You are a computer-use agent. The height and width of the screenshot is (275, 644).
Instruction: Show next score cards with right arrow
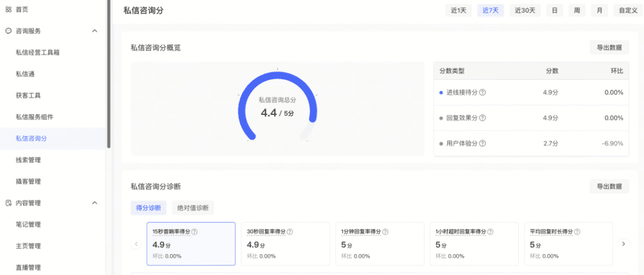pyautogui.click(x=623, y=244)
